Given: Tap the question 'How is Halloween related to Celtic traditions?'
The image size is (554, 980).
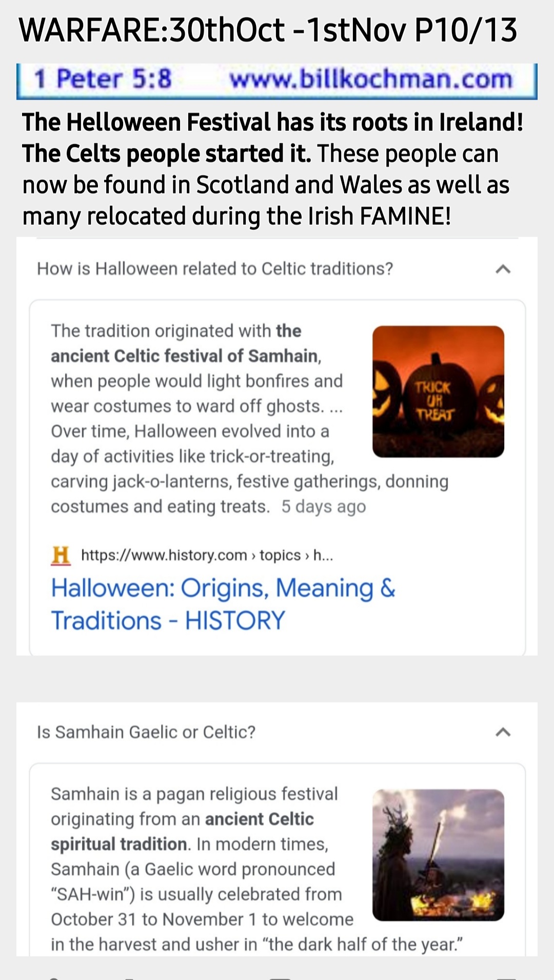Looking at the screenshot, I should (x=215, y=269).
